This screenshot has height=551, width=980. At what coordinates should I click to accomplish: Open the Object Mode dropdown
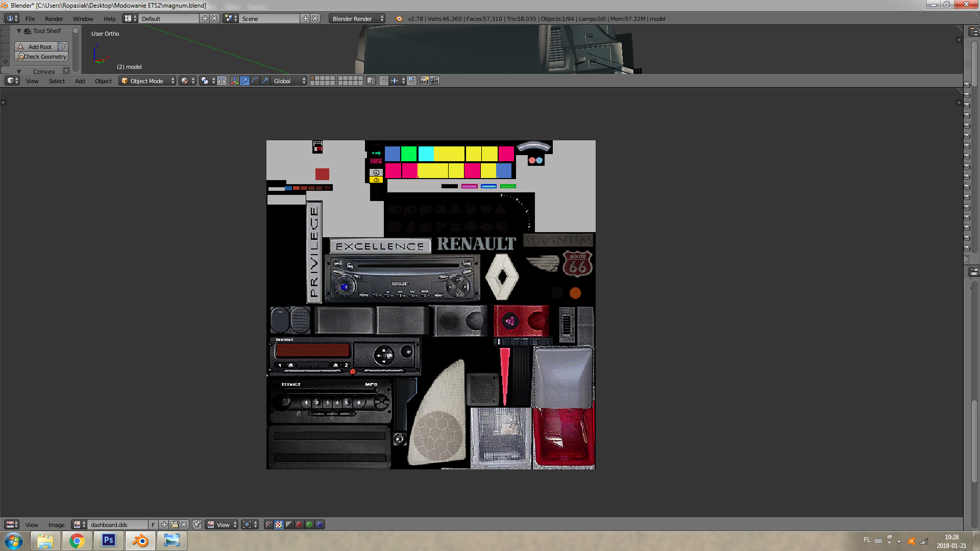click(147, 81)
